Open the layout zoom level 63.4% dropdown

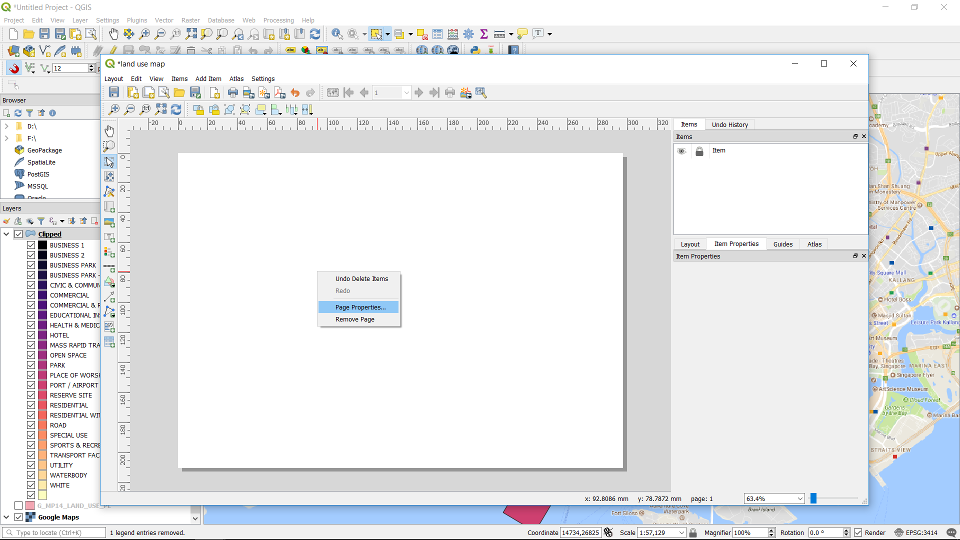799,498
